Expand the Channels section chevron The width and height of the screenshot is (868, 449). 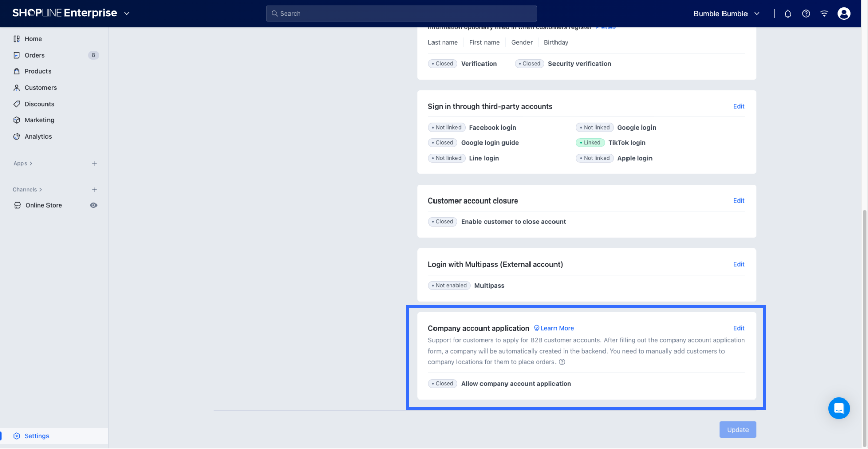[41, 190]
